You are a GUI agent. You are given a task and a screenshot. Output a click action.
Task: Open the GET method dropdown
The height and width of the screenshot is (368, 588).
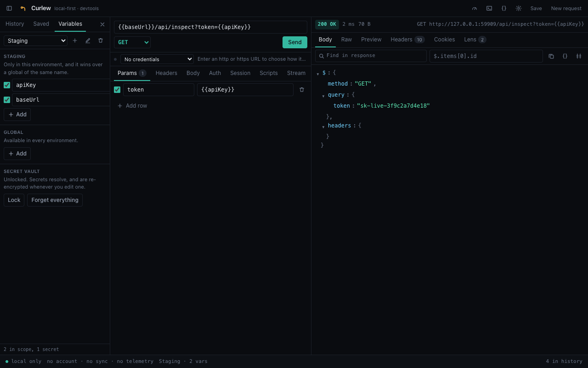coord(132,42)
